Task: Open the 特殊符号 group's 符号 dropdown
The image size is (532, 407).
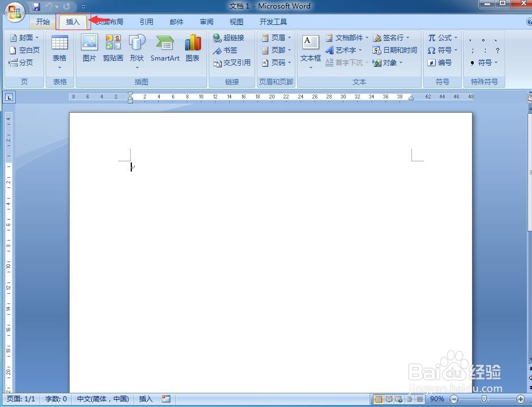Action: point(484,63)
